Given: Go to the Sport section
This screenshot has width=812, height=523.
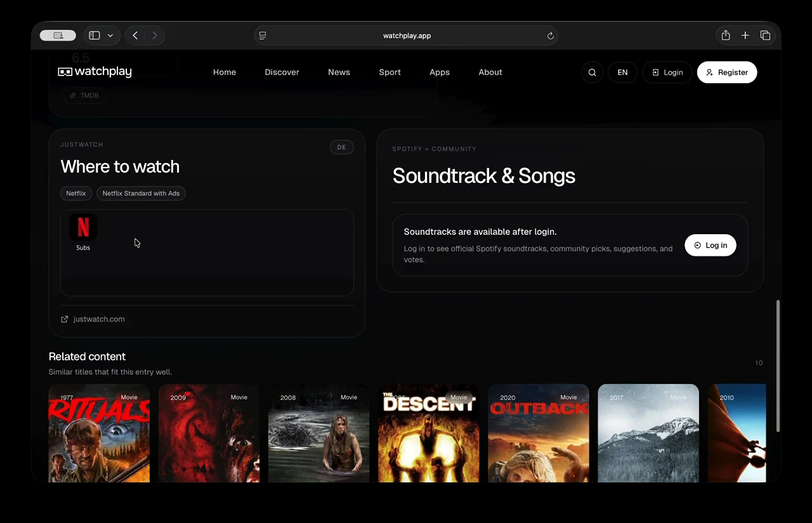Looking at the screenshot, I should [390, 72].
